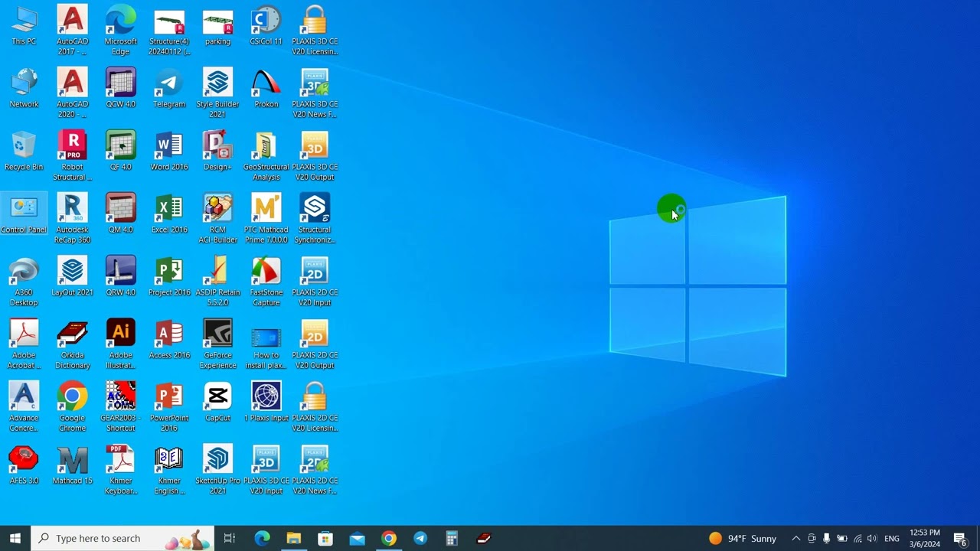
Task: Select the QCW 4.0 shortcut
Action: pos(120,89)
